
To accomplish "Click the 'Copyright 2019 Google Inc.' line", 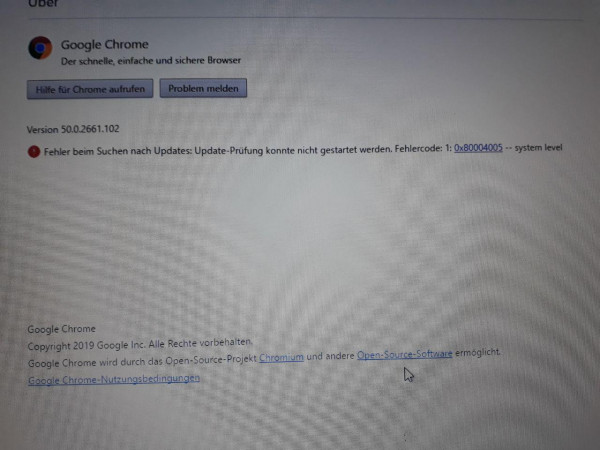I will pos(140,344).
